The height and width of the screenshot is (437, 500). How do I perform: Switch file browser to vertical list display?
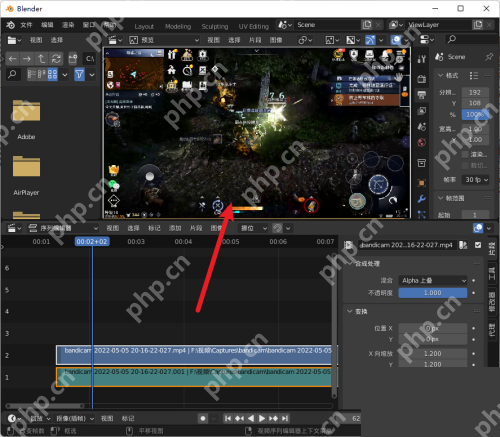click(x=32, y=74)
